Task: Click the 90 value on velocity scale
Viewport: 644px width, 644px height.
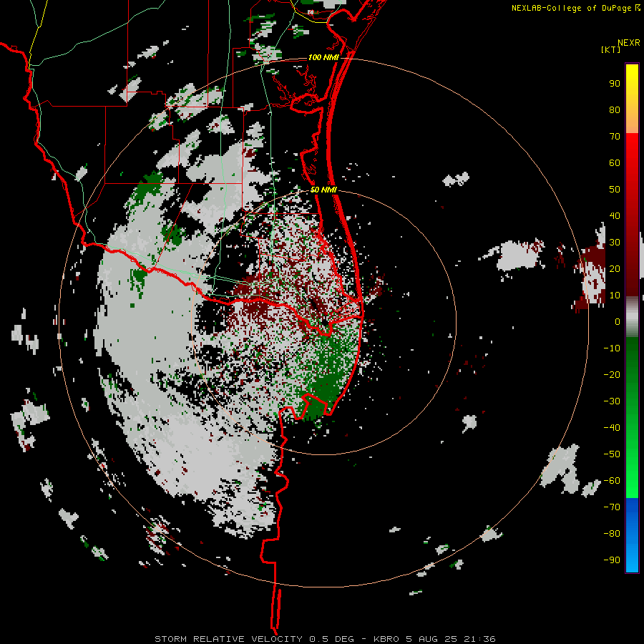Action: coord(615,84)
